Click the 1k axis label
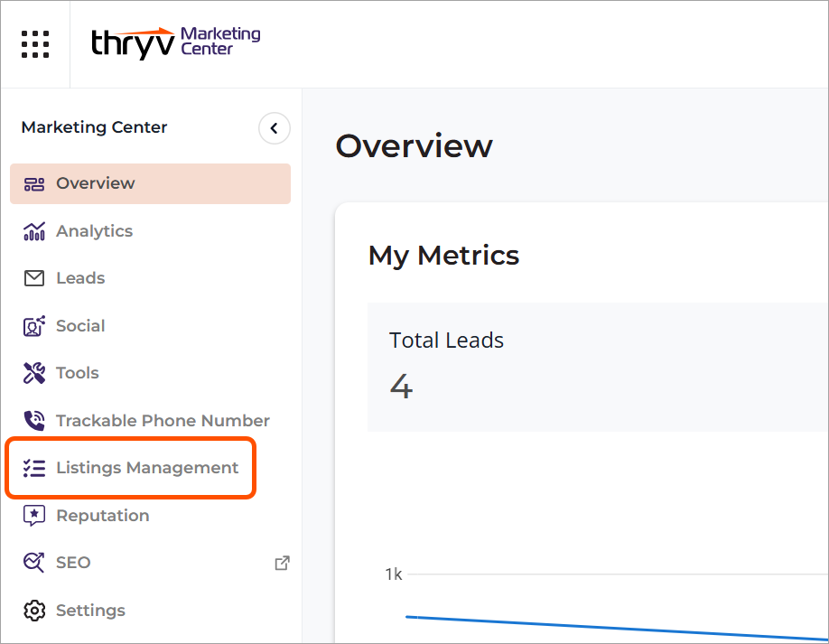The height and width of the screenshot is (644, 829). [394, 574]
